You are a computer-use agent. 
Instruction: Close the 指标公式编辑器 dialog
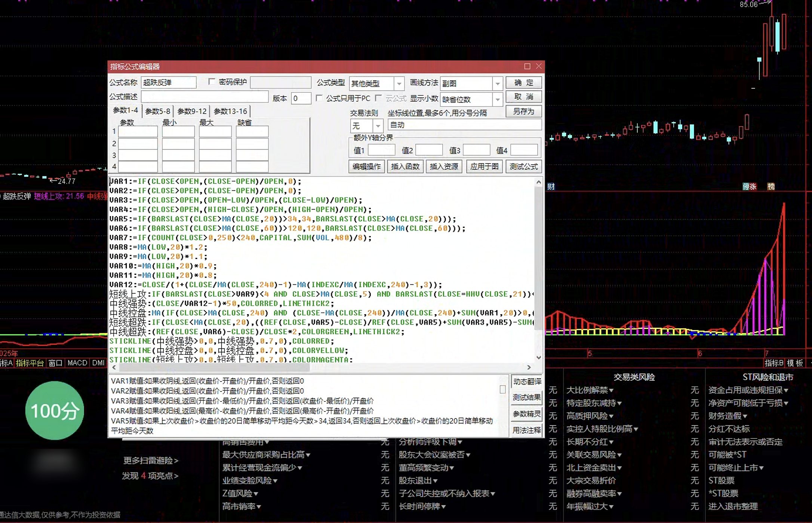coord(539,66)
